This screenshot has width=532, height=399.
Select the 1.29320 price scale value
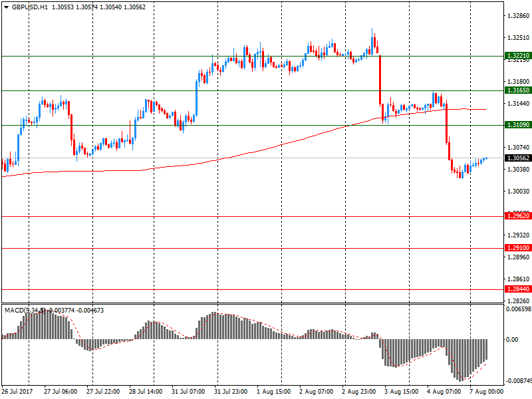pyautogui.click(x=519, y=235)
